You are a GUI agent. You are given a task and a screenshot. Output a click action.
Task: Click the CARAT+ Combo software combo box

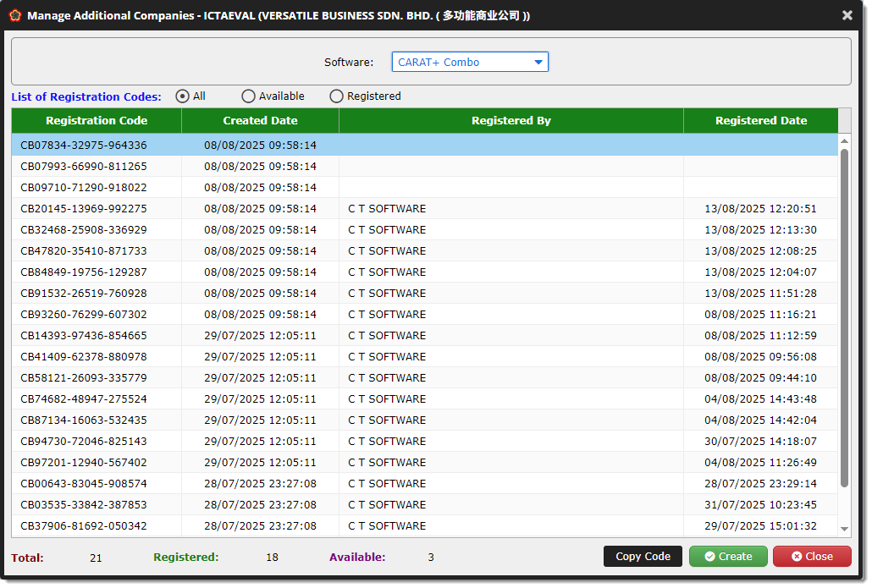[x=461, y=62]
